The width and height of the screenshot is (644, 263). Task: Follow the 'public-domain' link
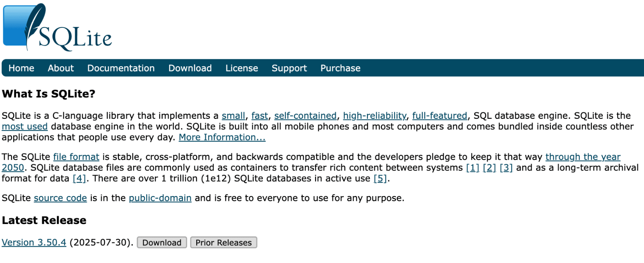pyautogui.click(x=160, y=198)
